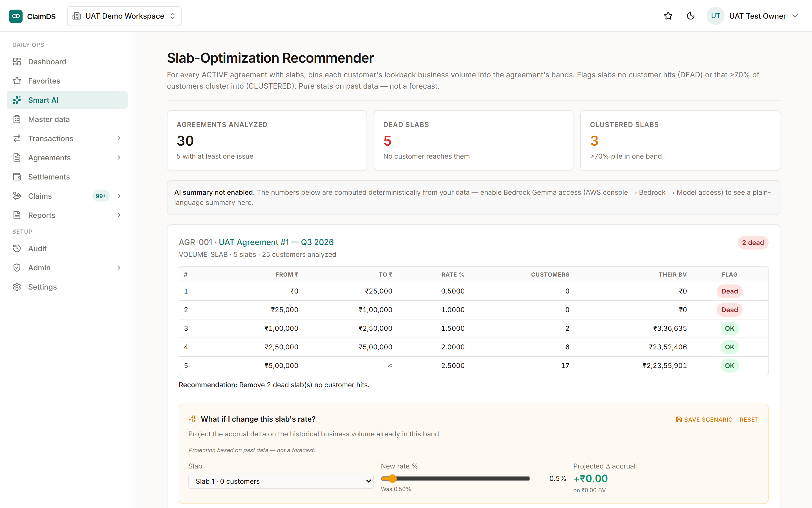Image resolution: width=812 pixels, height=508 pixels.
Task: Click the Agreements document icon
Action: coord(17,157)
